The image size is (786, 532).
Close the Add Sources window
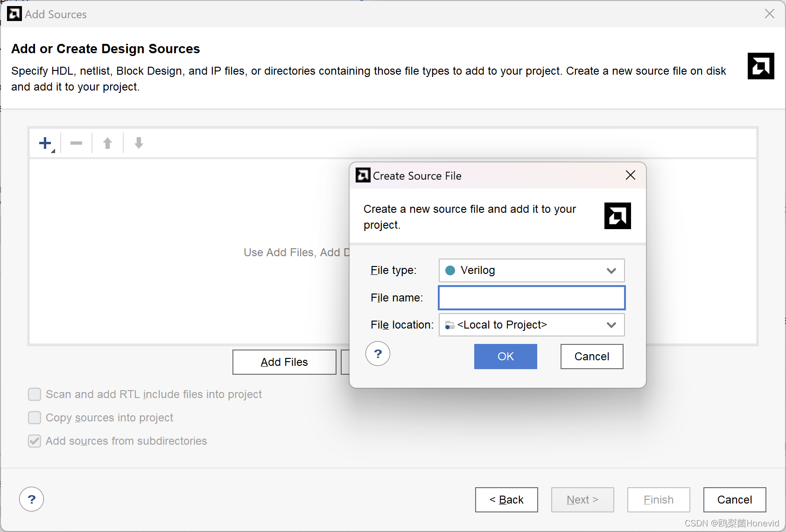pos(770,14)
